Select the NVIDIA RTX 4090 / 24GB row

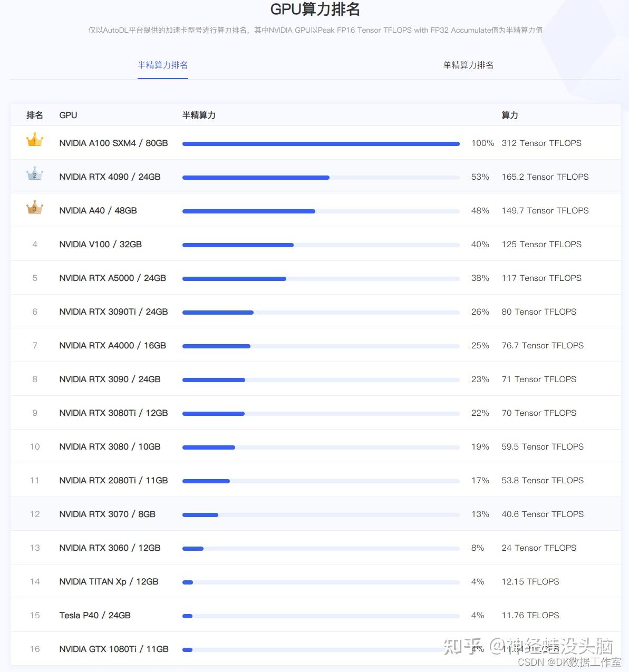click(x=110, y=177)
